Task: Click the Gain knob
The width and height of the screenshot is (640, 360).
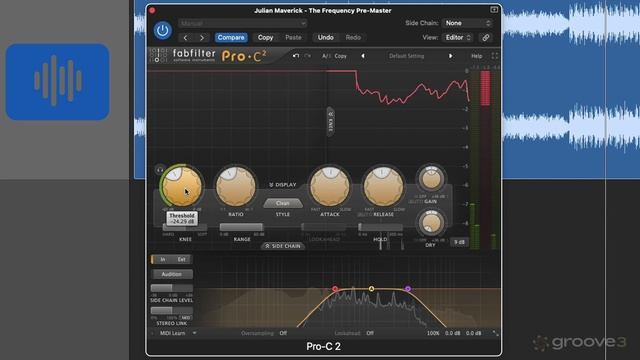Action: pyautogui.click(x=431, y=179)
